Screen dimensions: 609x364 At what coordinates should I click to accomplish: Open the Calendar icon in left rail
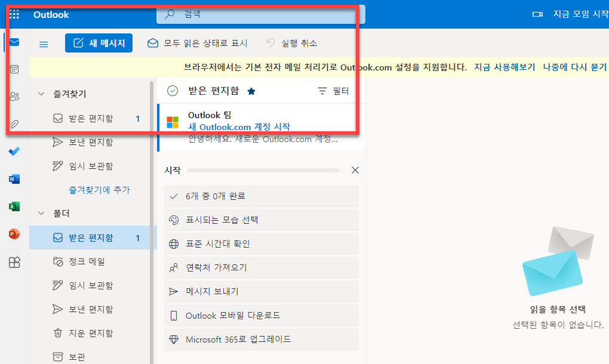pos(14,69)
